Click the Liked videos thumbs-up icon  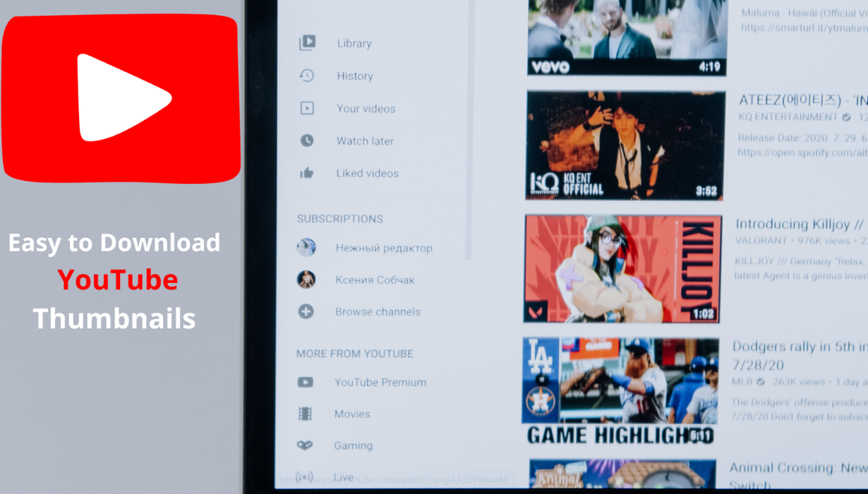(306, 173)
